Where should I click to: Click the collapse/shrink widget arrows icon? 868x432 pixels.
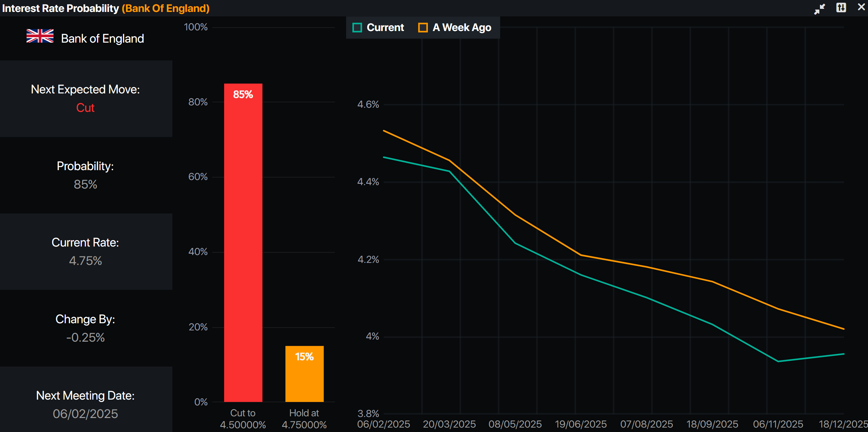click(819, 9)
